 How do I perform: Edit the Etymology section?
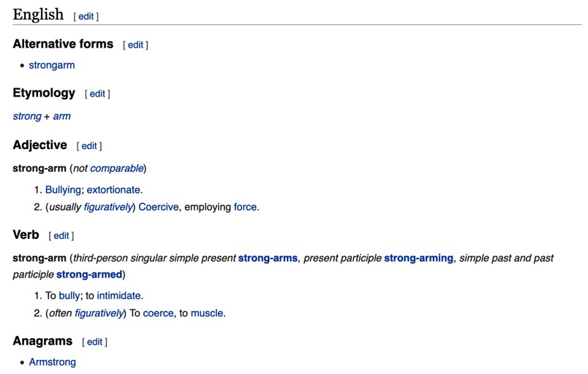(x=97, y=94)
